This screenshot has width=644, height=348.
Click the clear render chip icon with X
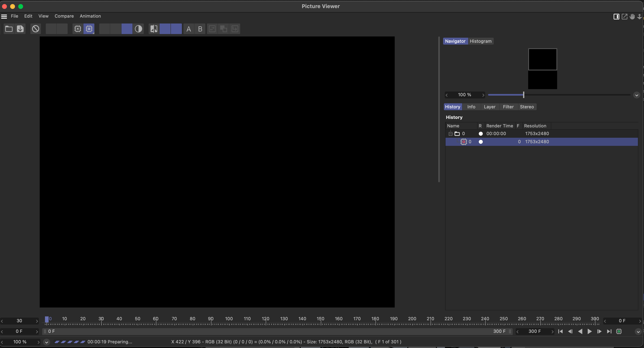pos(78,29)
